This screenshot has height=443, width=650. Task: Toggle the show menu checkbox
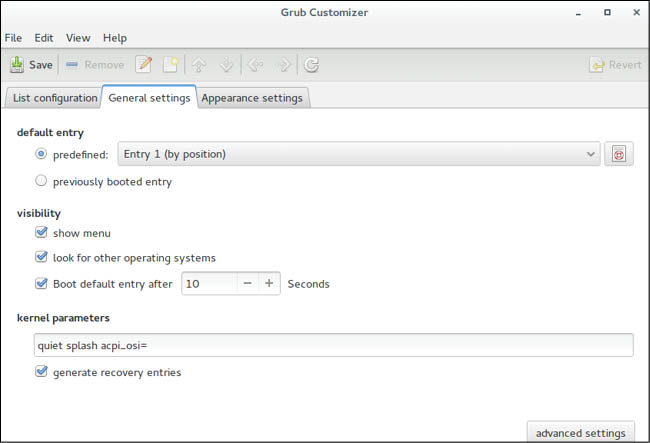coord(41,233)
